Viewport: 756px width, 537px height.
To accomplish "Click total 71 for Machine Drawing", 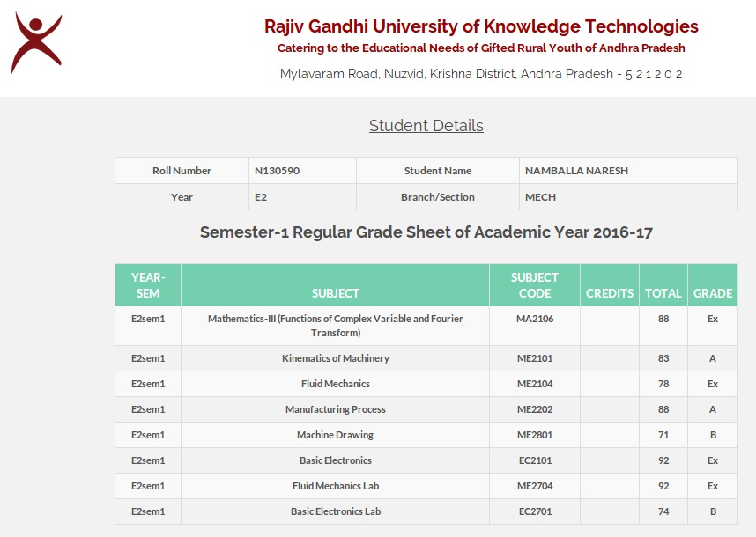I will pos(663,435).
